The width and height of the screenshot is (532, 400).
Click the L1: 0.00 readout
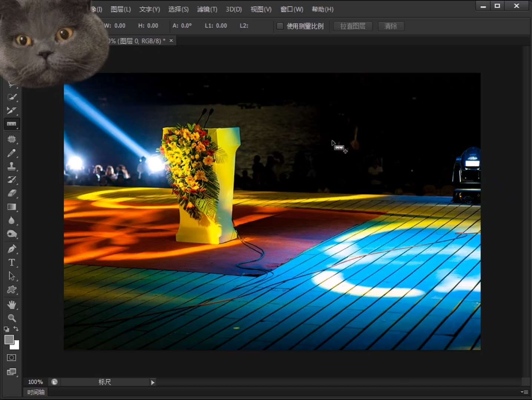[x=216, y=26]
